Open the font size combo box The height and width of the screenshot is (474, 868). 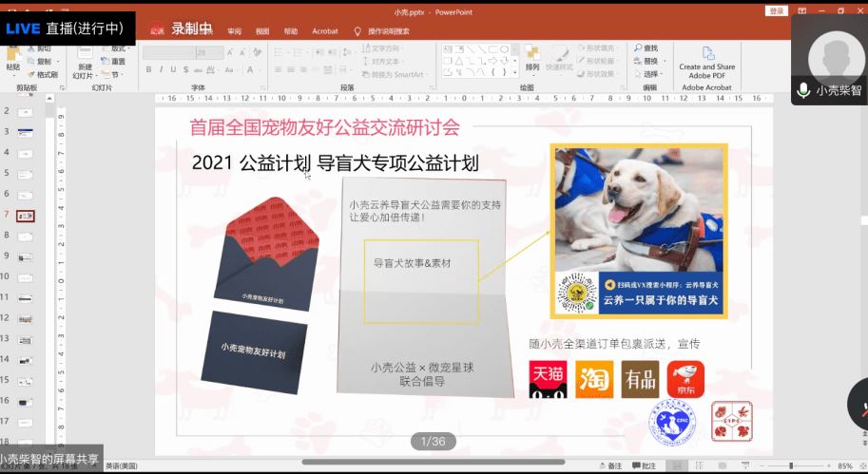[210, 52]
